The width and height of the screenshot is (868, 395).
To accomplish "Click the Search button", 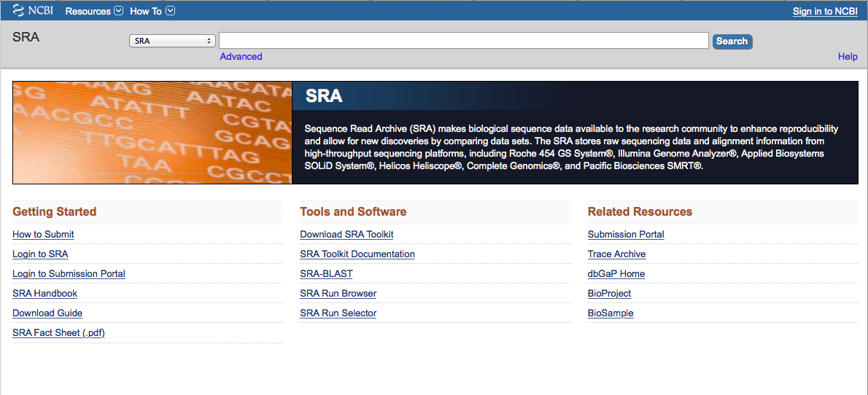I will pos(732,41).
